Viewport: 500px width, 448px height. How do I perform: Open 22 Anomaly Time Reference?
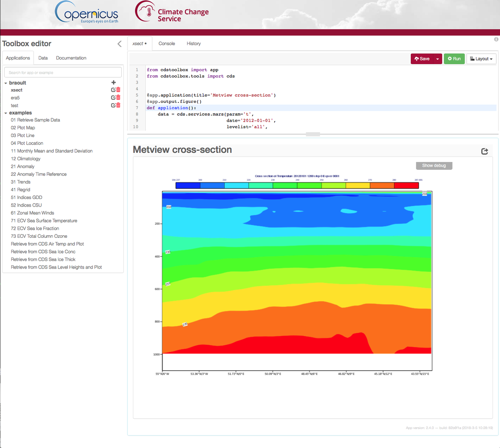click(39, 174)
